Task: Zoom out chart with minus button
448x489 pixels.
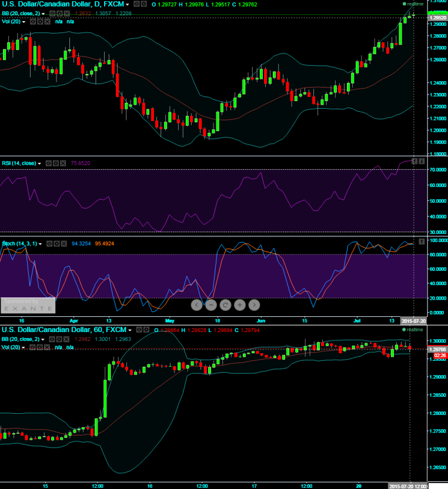Action: coord(211,304)
